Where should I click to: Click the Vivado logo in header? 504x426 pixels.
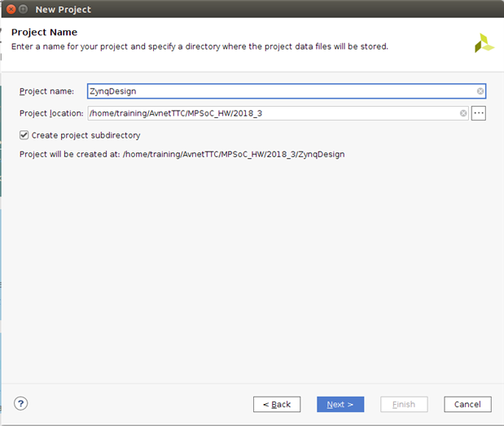tap(484, 44)
